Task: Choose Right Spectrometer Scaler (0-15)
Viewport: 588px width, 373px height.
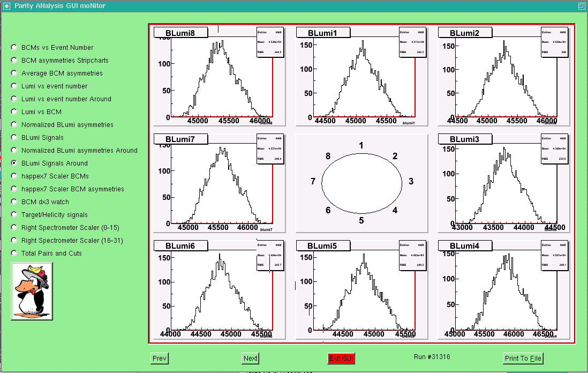Action: (14, 227)
